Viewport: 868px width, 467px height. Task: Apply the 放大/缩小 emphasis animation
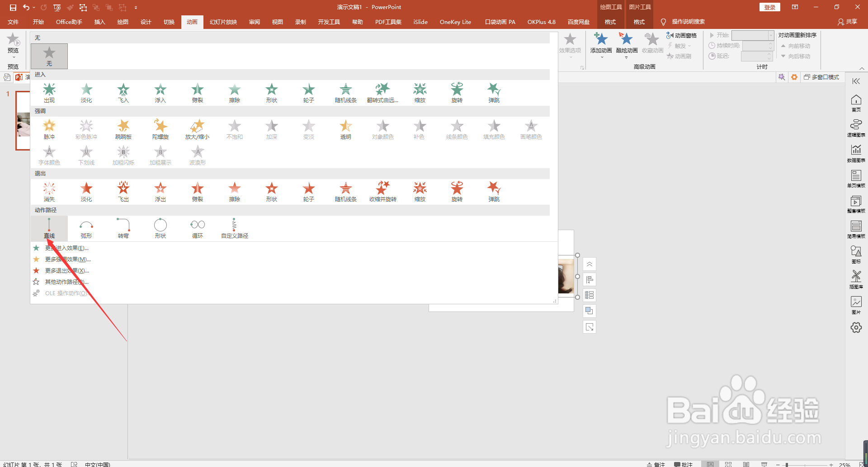(198, 129)
